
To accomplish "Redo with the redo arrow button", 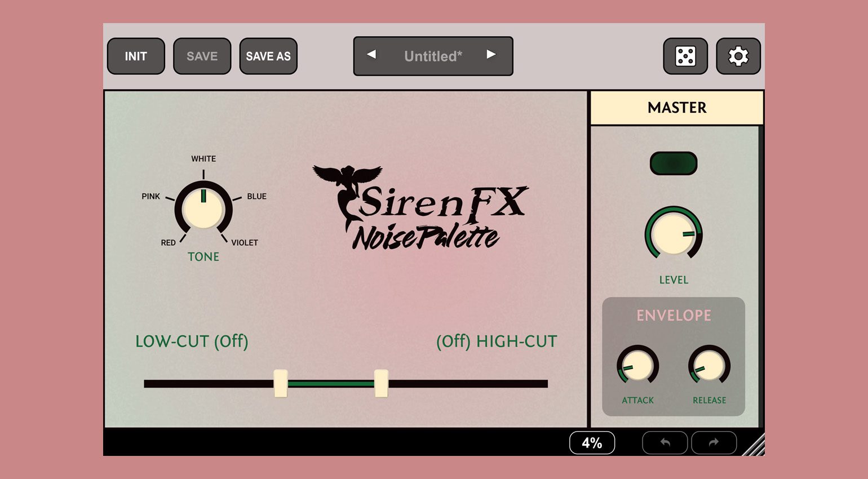I will tap(714, 443).
